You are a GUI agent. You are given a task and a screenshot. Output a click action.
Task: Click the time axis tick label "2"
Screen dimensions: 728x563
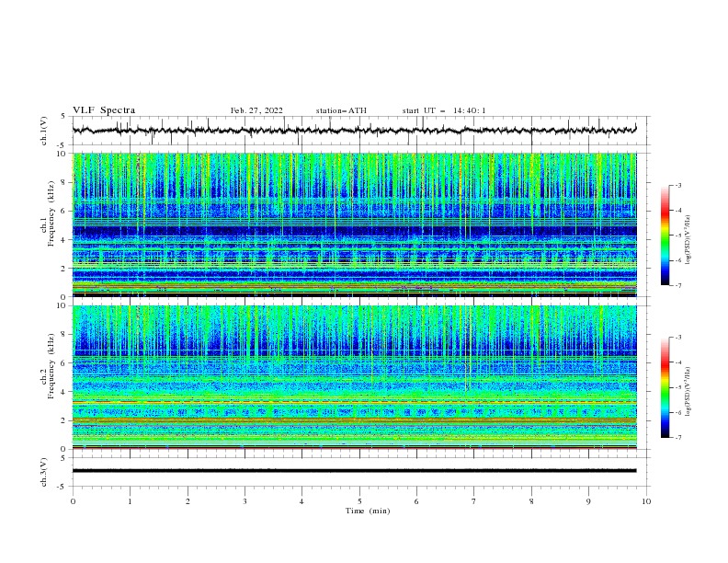(x=188, y=501)
